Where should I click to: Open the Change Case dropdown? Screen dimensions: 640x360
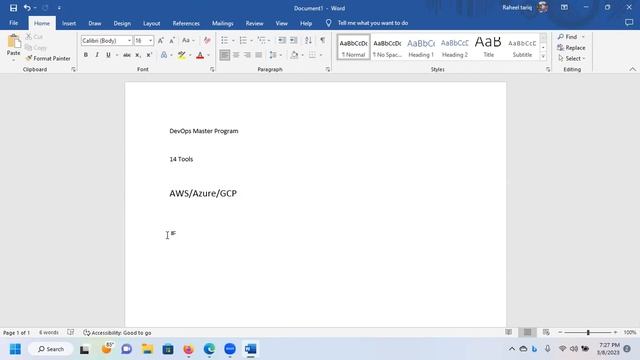pyautogui.click(x=188, y=40)
